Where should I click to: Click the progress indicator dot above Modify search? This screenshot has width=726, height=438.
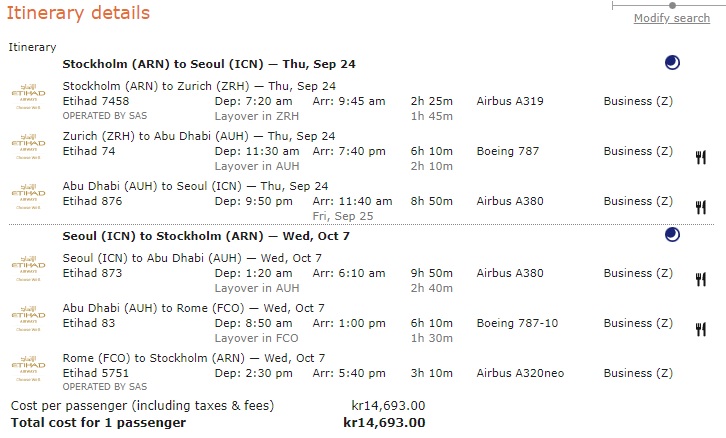(672, 6)
